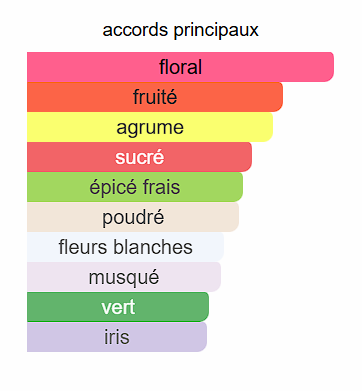Viewport: 362px width, 391px height.
Task: Click the pink floral accord bar
Action: click(x=180, y=67)
